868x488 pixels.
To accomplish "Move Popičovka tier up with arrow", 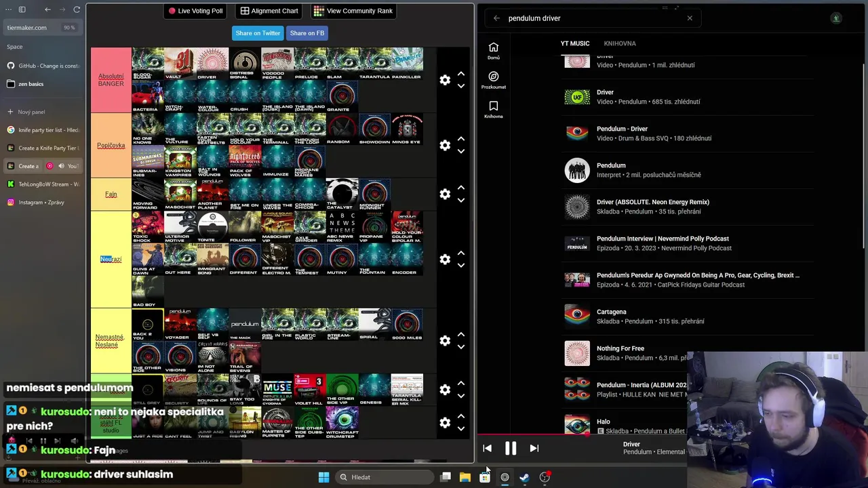I will [461, 139].
